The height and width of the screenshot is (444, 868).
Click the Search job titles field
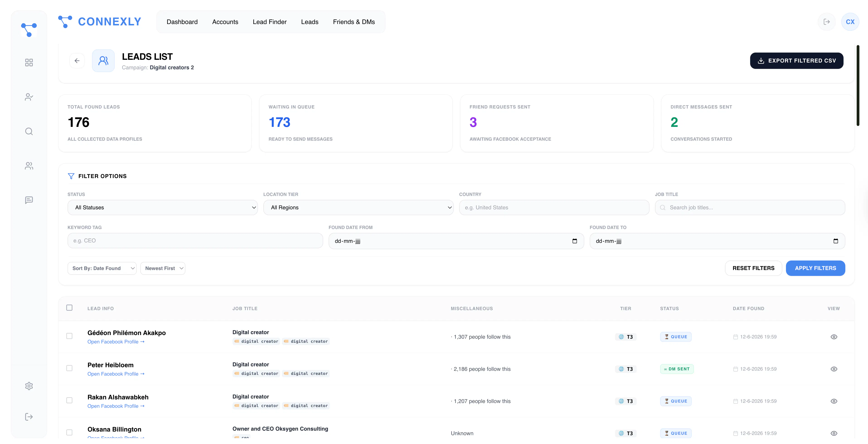(x=750, y=208)
